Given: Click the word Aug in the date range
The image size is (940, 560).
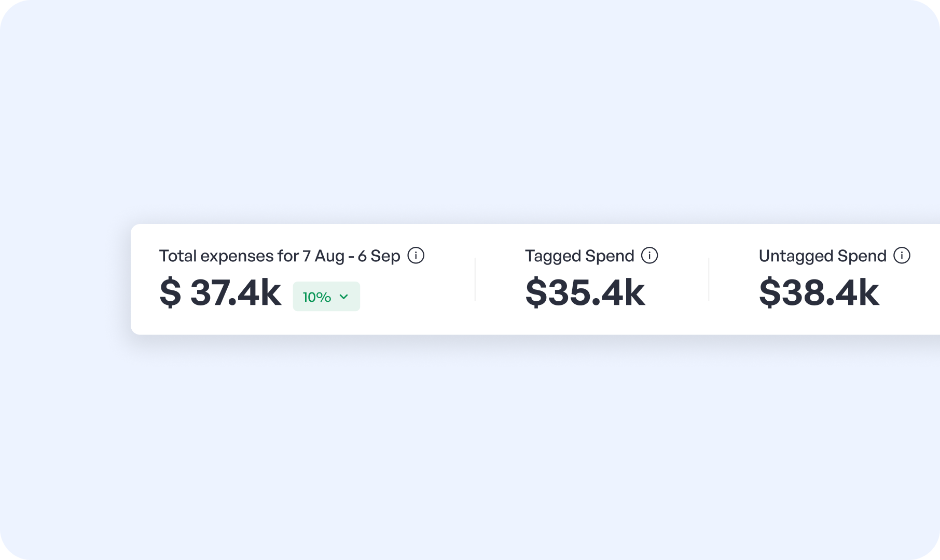Looking at the screenshot, I should coord(329,256).
